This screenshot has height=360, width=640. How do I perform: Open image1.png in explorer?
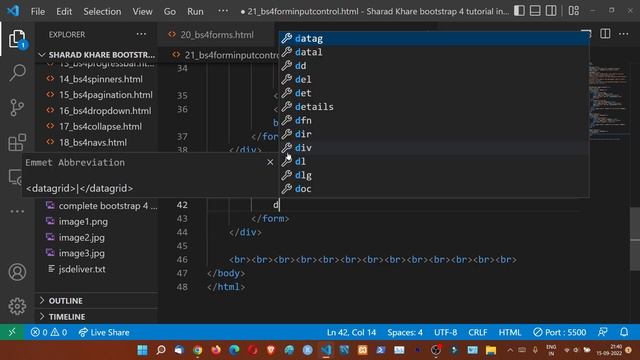pyautogui.click(x=83, y=222)
